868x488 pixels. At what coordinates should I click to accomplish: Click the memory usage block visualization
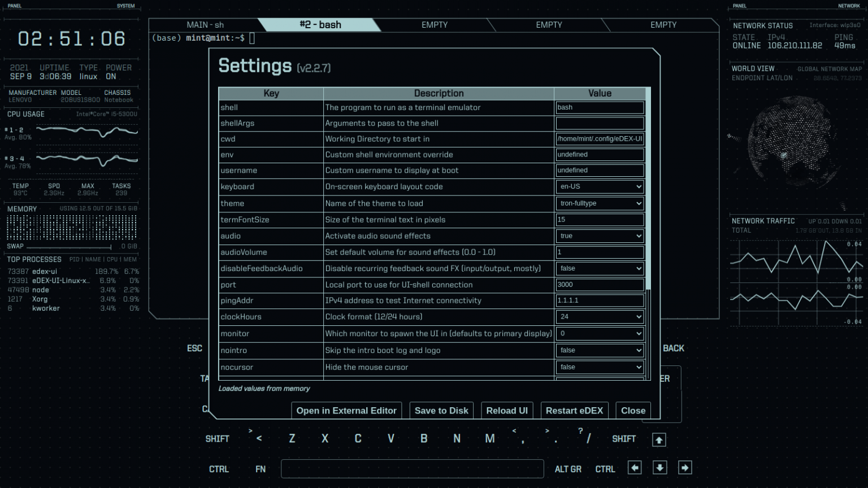click(x=72, y=227)
